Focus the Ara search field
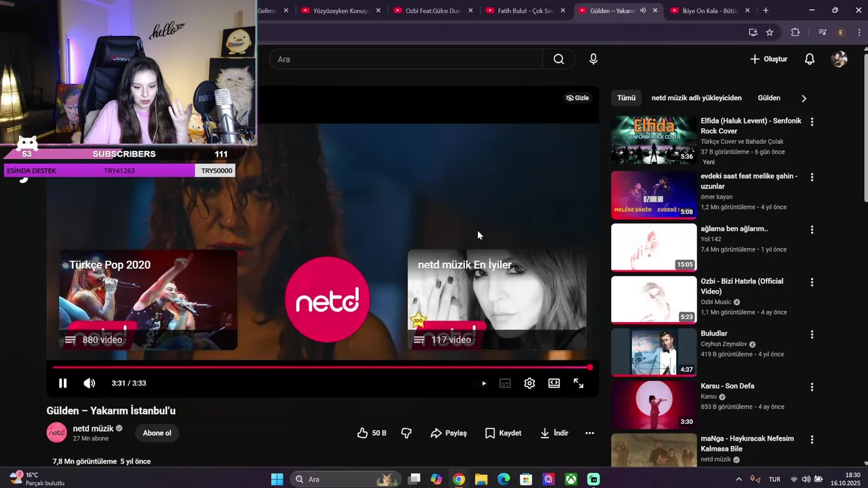868x488 pixels. click(407, 59)
